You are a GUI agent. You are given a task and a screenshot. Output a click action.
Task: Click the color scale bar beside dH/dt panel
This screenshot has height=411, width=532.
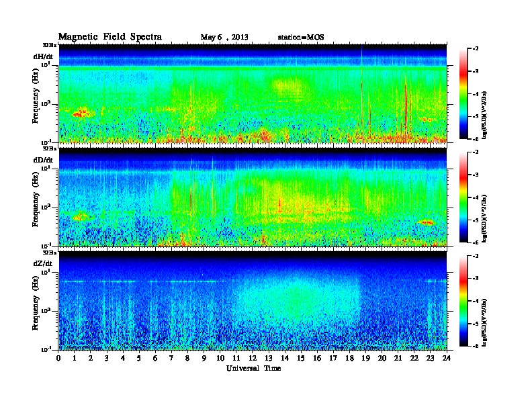pos(463,93)
